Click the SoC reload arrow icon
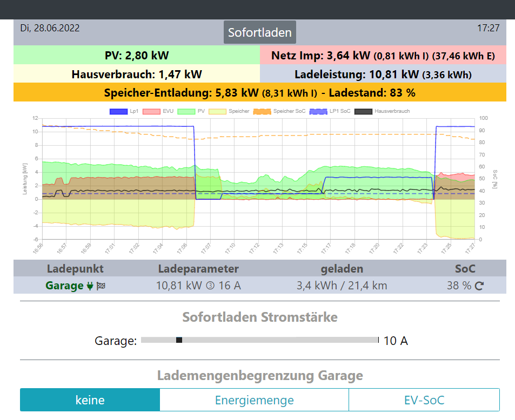Image resolution: width=515 pixels, height=420 pixels. (479, 286)
